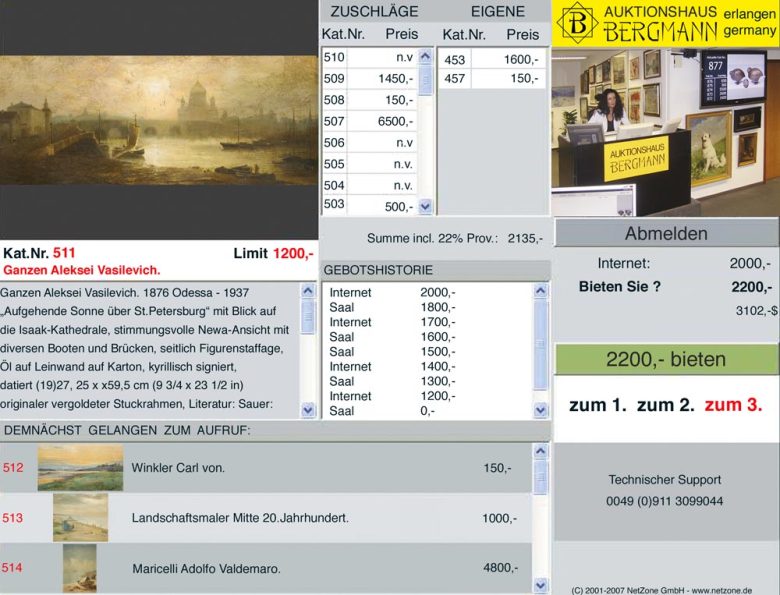Click the 3102,-$ dollar amount
This screenshot has height=595, width=780.
tap(756, 310)
